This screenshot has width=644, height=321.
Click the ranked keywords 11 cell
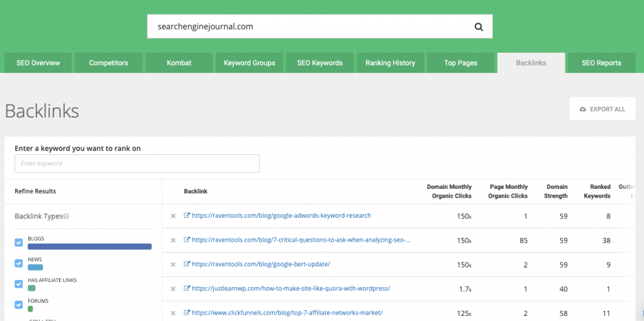click(607, 313)
